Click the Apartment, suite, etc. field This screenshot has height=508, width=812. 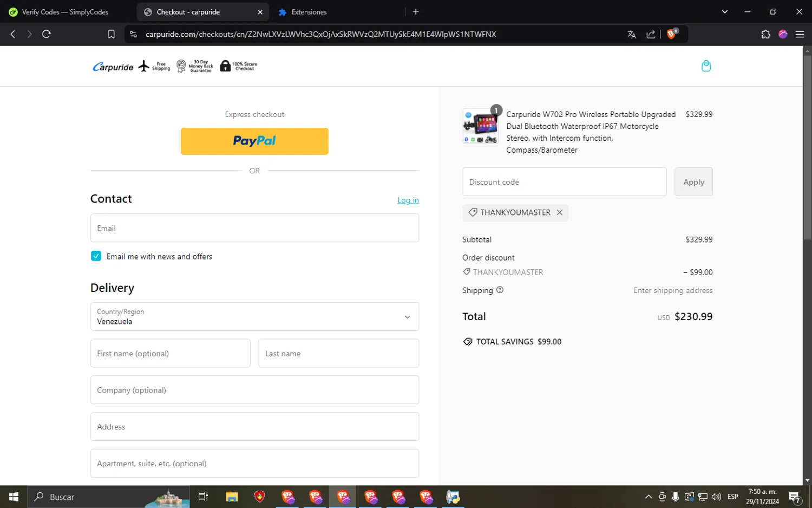[x=254, y=463]
